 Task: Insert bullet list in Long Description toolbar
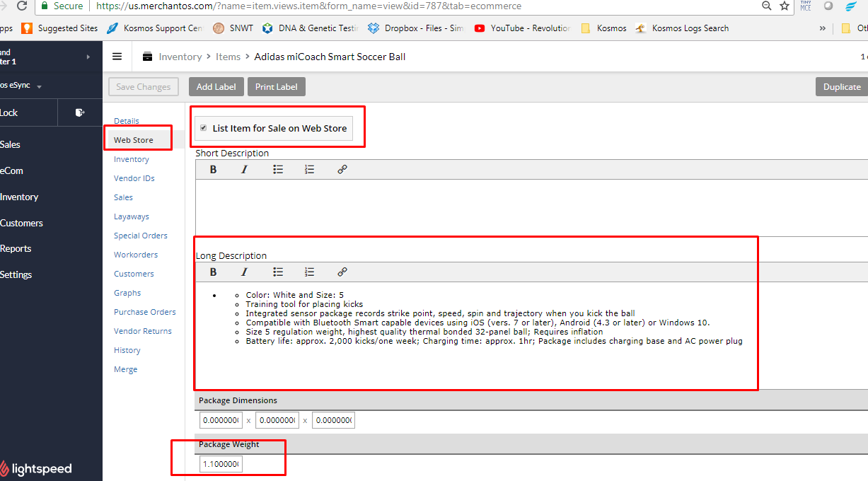click(x=278, y=272)
